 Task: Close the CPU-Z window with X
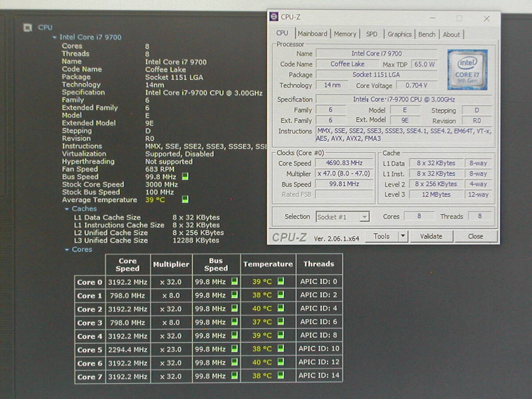(486, 19)
